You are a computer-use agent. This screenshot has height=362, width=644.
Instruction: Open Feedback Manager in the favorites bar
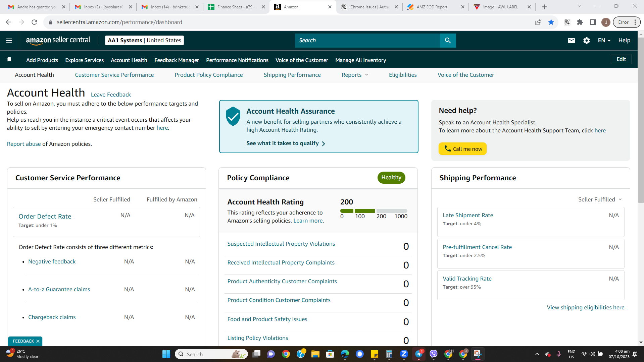177,60
